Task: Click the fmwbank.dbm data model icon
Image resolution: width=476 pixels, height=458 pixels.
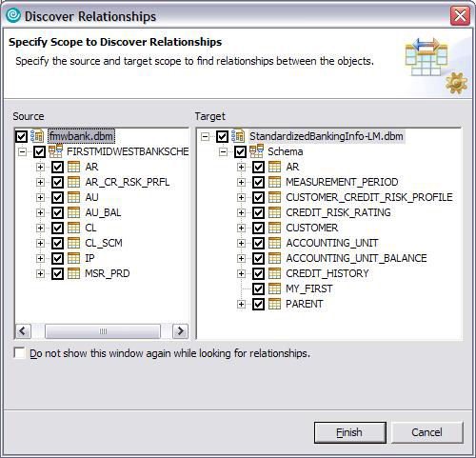Action: point(37,136)
